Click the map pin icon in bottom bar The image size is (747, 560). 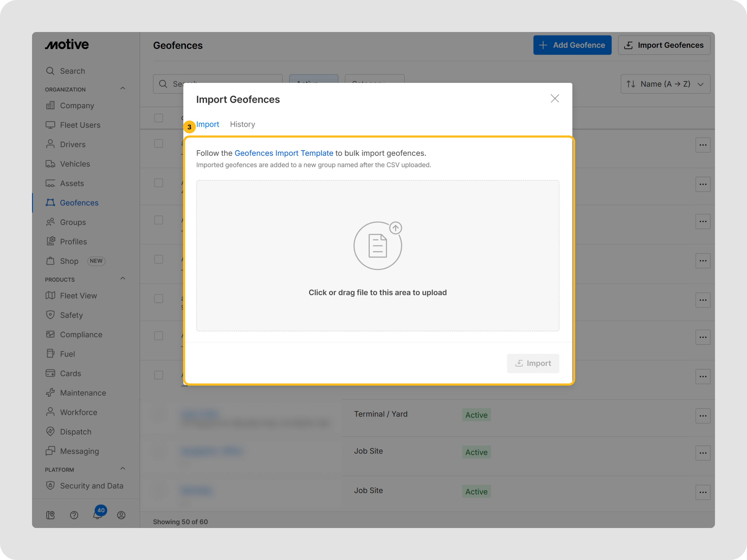(50, 515)
